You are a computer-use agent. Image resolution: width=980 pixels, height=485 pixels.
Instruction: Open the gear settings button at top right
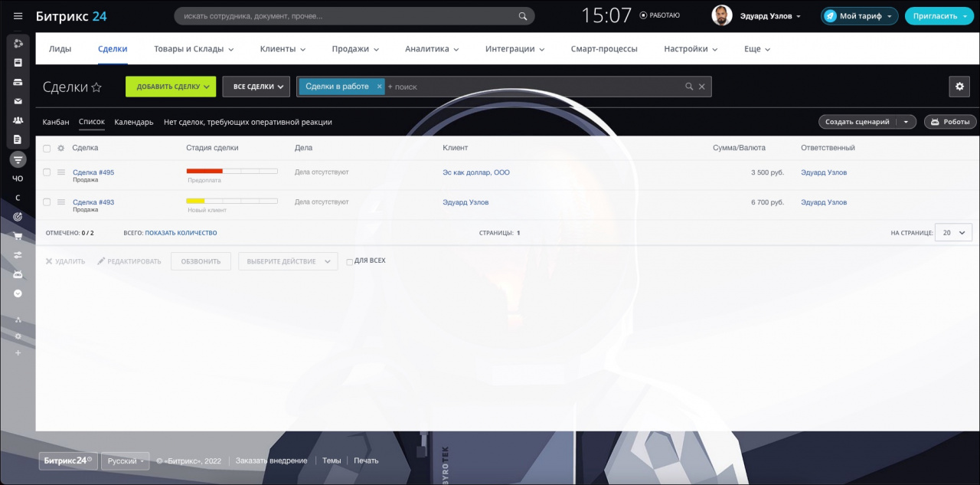pyautogui.click(x=959, y=87)
